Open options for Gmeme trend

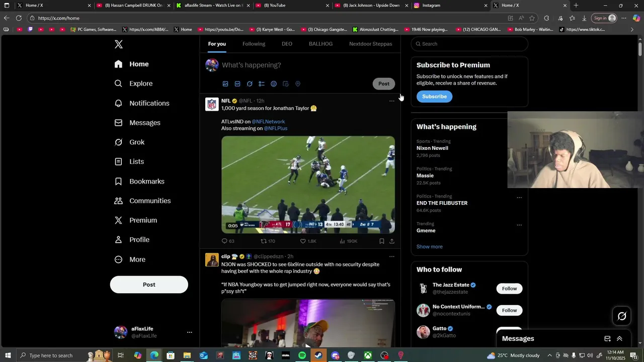coord(519,225)
